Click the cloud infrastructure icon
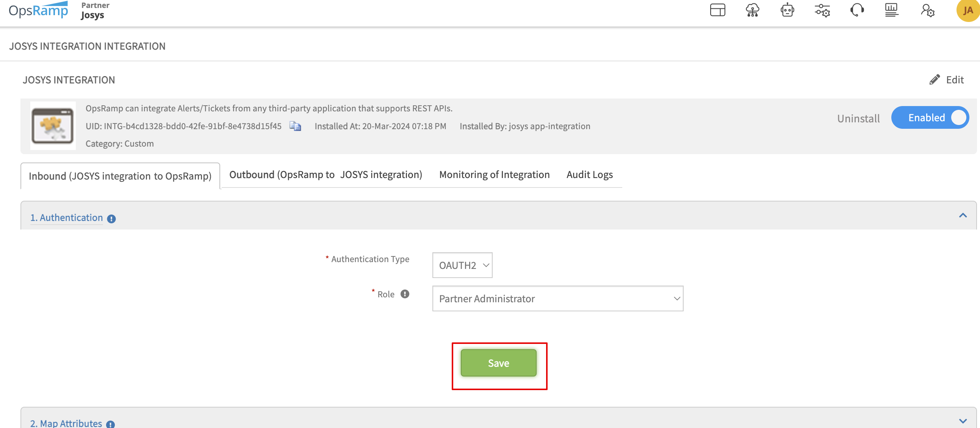This screenshot has height=428, width=980. [752, 10]
